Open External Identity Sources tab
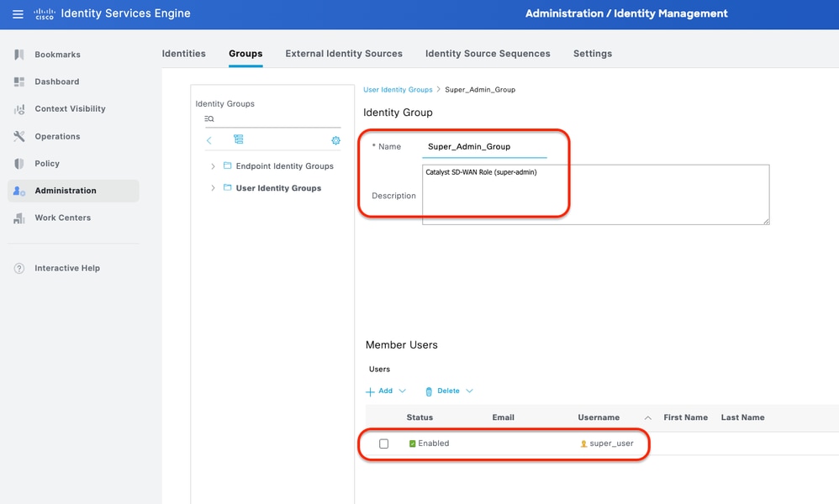This screenshot has height=504, width=839. [x=344, y=54]
